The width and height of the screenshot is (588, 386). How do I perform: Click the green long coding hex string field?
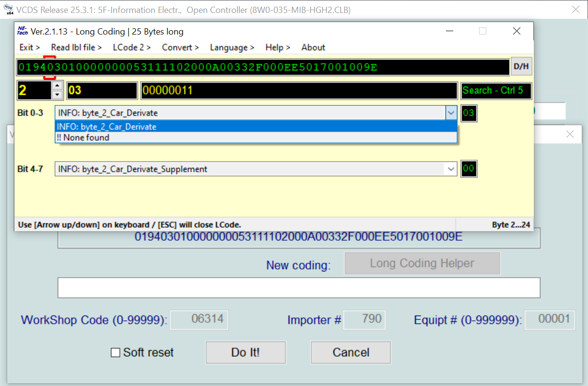pos(263,67)
